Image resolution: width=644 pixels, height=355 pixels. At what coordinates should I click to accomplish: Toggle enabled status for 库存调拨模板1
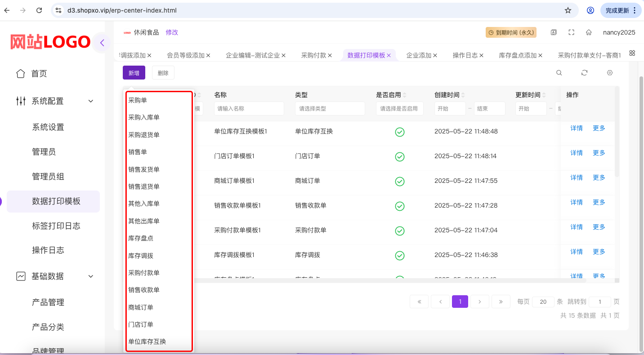pyautogui.click(x=399, y=255)
